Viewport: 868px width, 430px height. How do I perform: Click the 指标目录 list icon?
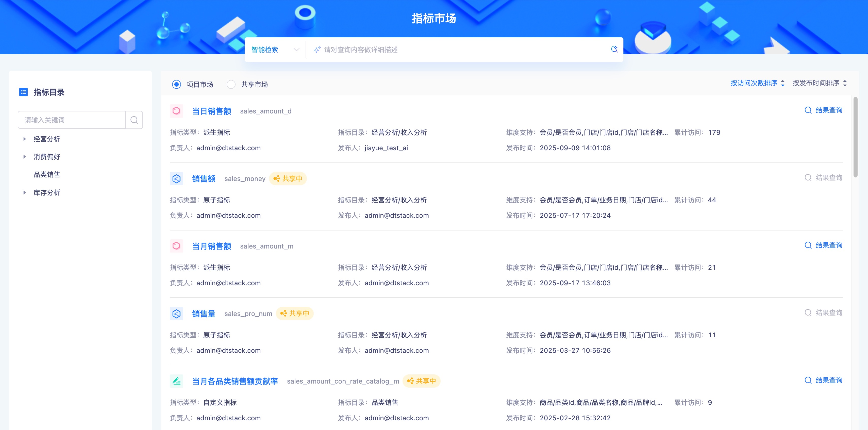pyautogui.click(x=23, y=92)
